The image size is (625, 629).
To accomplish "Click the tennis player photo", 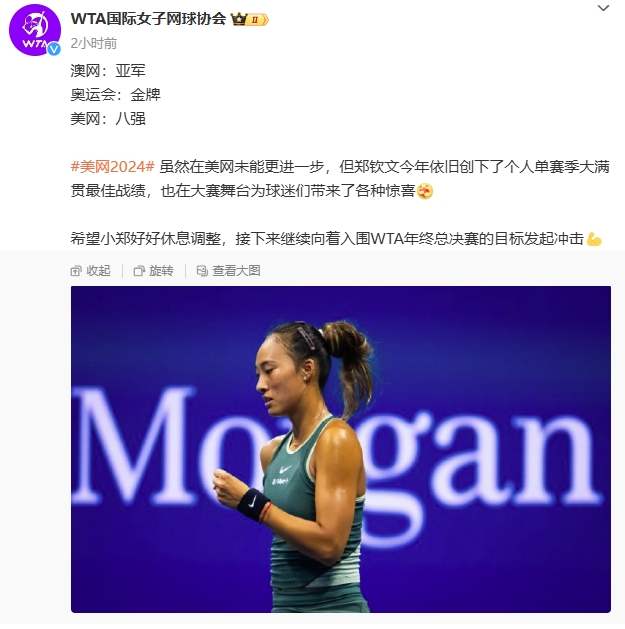I will [341, 449].
